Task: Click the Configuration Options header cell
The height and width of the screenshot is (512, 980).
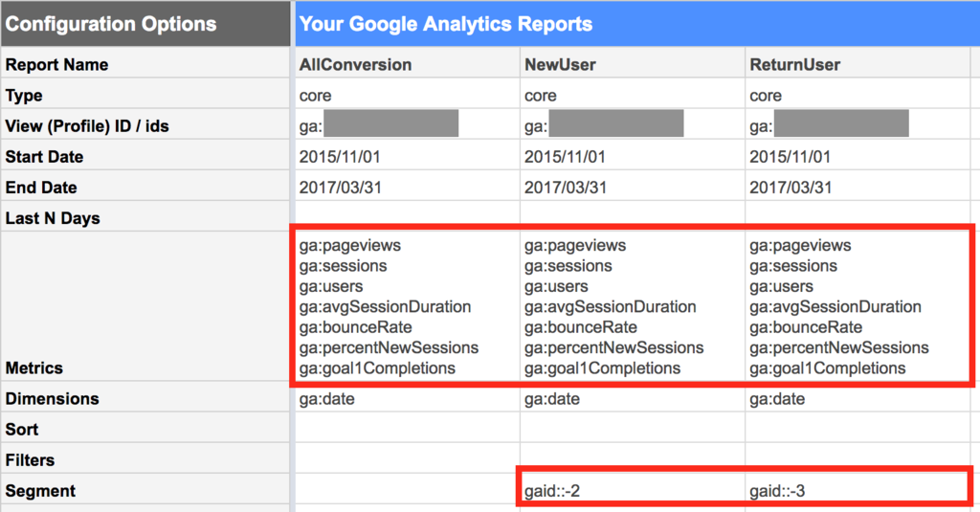Action: (x=144, y=24)
